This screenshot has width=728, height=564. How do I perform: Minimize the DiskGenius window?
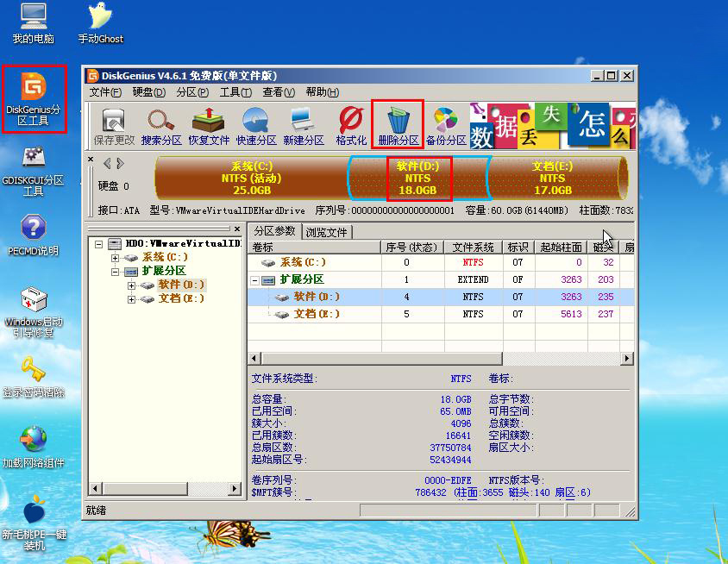click(598, 76)
